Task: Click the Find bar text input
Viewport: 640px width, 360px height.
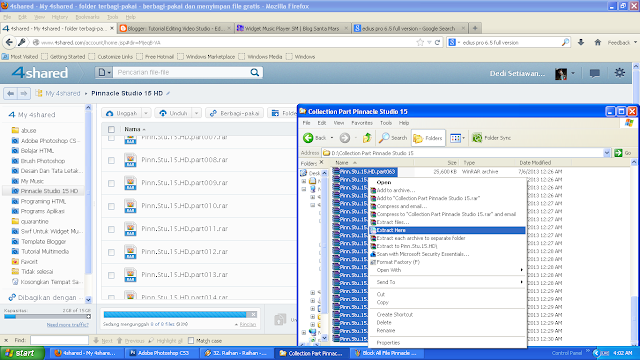Action: [x=59, y=340]
